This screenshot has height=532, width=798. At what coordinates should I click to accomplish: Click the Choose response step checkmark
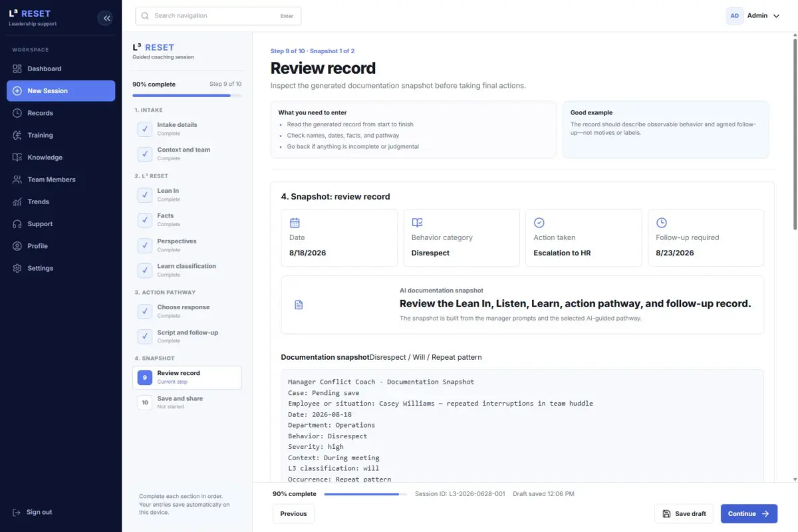coord(144,311)
